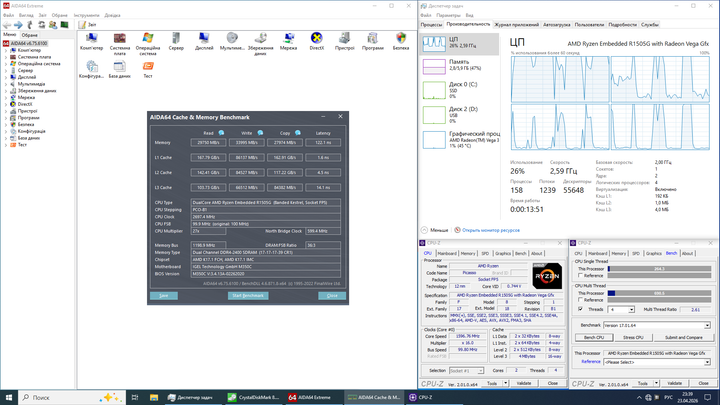Open the Benchmark version dropdown
The image size is (720, 405).
[707, 326]
